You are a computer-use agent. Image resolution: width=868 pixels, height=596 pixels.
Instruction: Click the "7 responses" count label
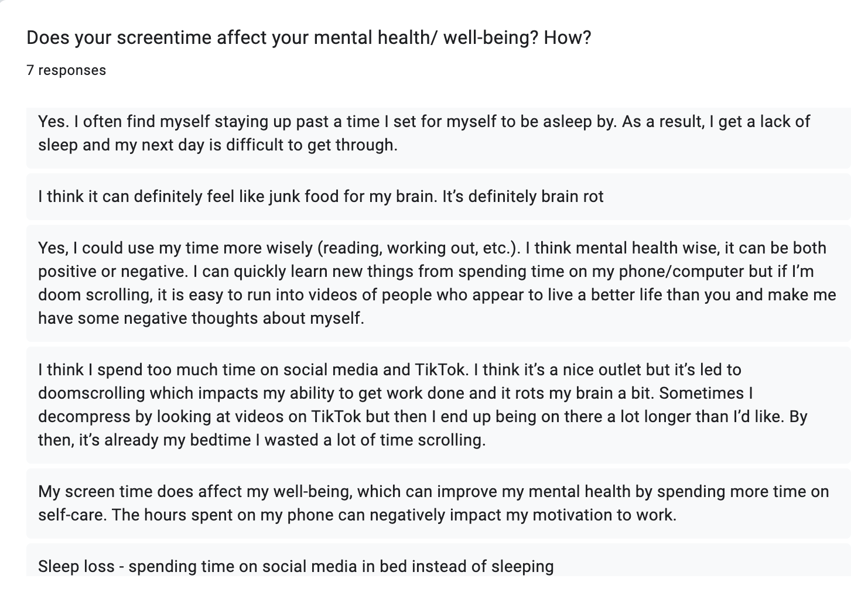(66, 70)
